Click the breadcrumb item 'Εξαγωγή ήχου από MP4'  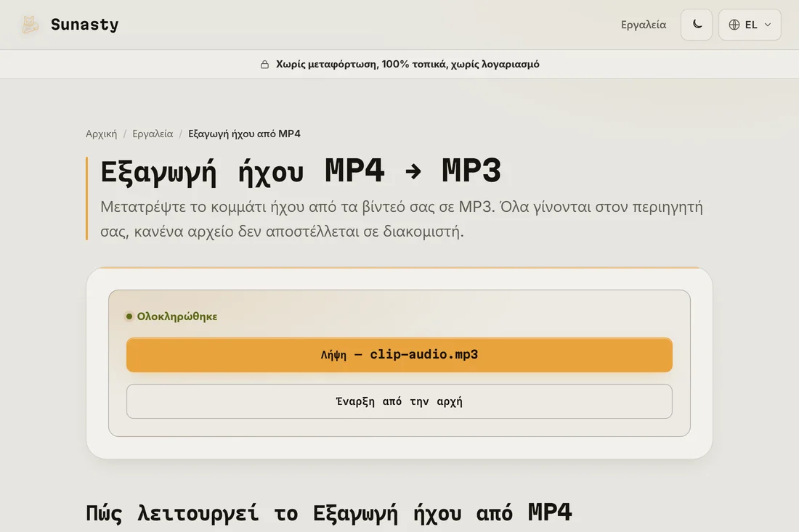(x=244, y=134)
